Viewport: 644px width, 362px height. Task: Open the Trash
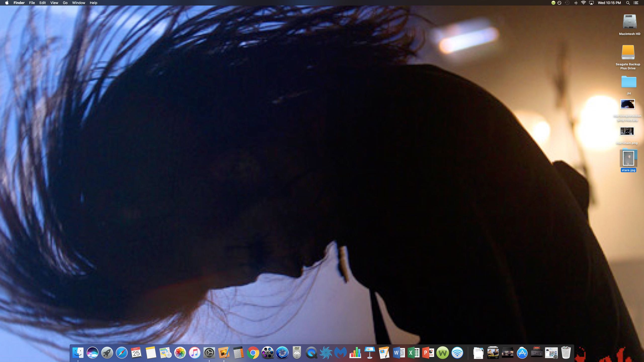pos(566,353)
